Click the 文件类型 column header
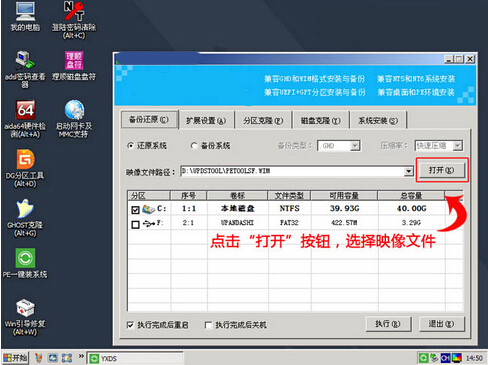This screenshot has height=365, width=488. (x=289, y=195)
